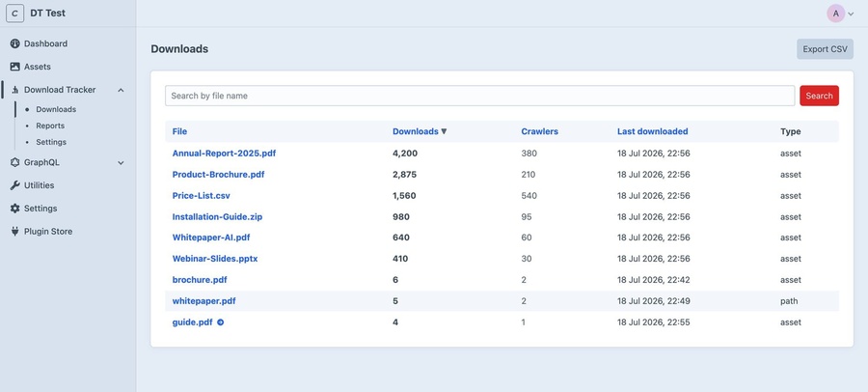Sort by Last downloaded column header
This screenshot has width=868, height=392.
pos(652,131)
